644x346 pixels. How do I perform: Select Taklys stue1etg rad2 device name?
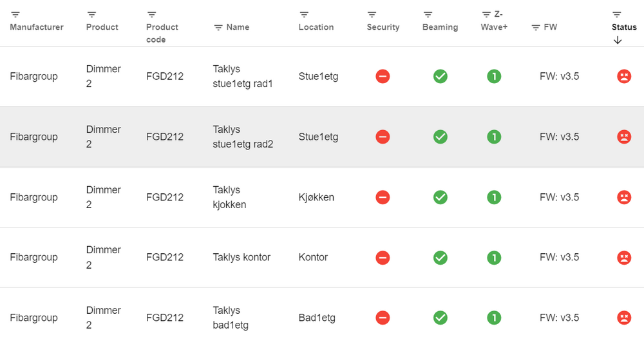[x=243, y=137]
